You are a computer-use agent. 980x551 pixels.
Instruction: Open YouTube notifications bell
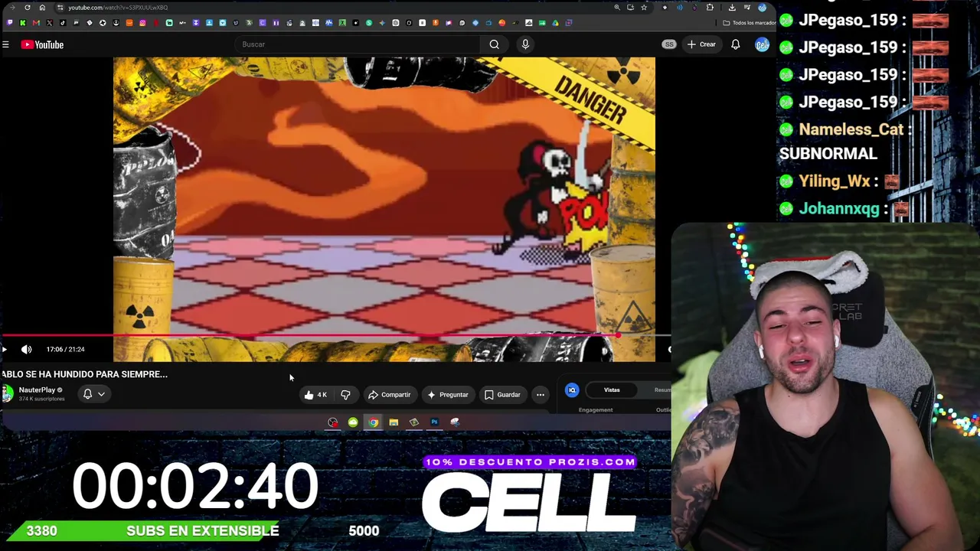(x=736, y=44)
